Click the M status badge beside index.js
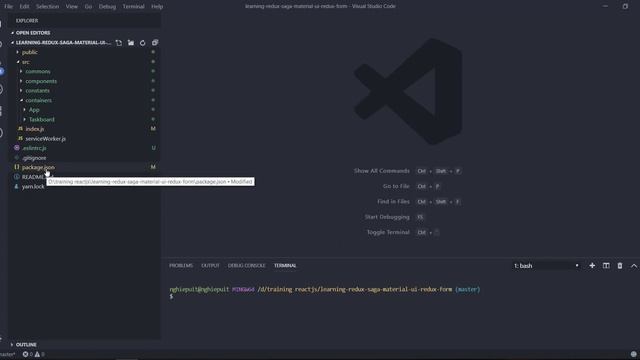This screenshot has width=640, height=360. pos(153,129)
